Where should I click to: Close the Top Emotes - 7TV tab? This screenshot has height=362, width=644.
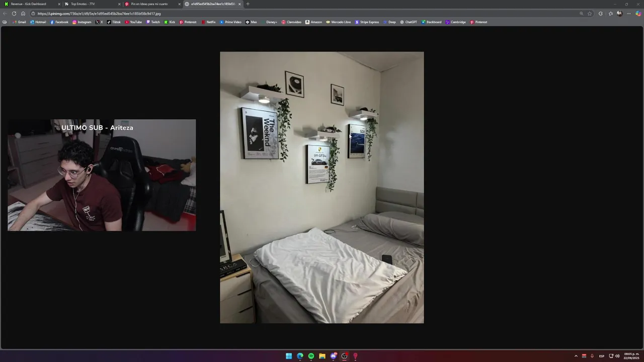click(x=119, y=4)
